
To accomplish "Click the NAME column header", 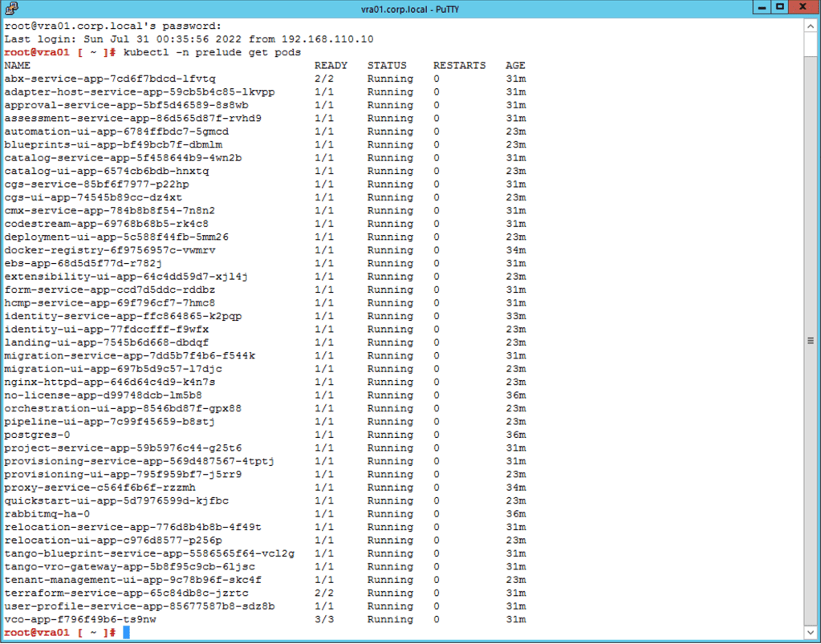I will pyautogui.click(x=17, y=66).
